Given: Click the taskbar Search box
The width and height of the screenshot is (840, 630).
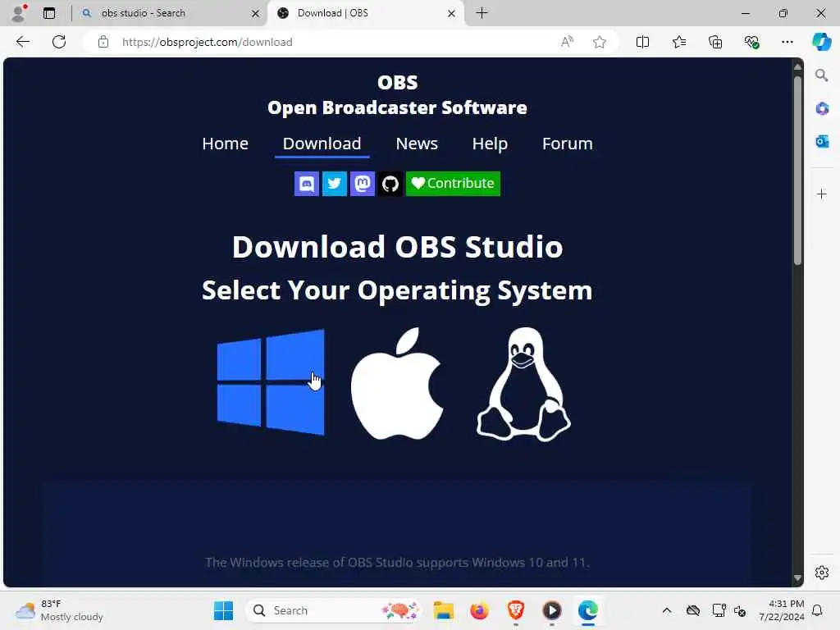Looking at the screenshot, I should (333, 610).
